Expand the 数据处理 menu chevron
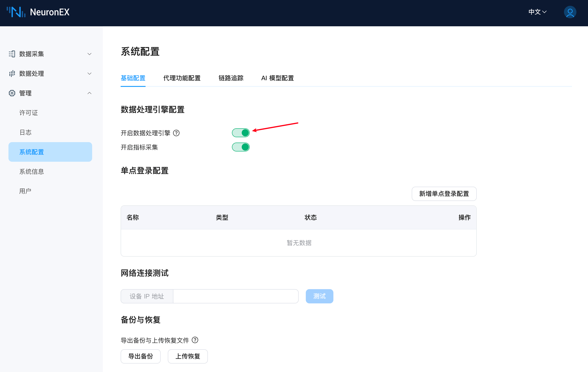 (89, 74)
